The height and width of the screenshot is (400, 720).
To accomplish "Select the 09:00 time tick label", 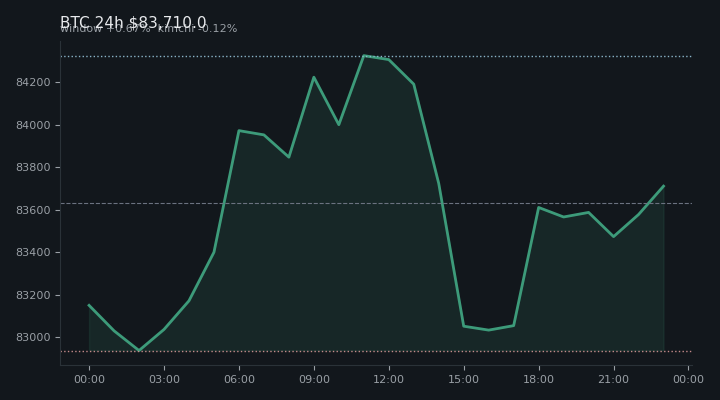I will pyautogui.click(x=314, y=379).
